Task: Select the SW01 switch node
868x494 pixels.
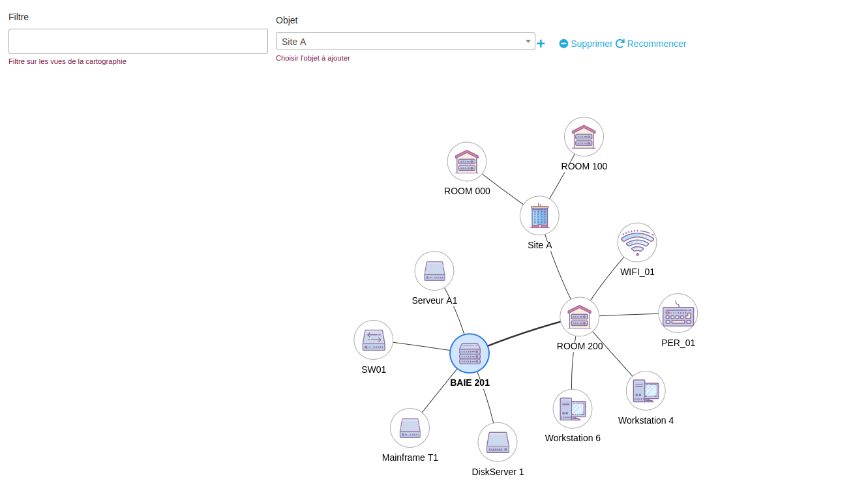Action: click(x=374, y=340)
